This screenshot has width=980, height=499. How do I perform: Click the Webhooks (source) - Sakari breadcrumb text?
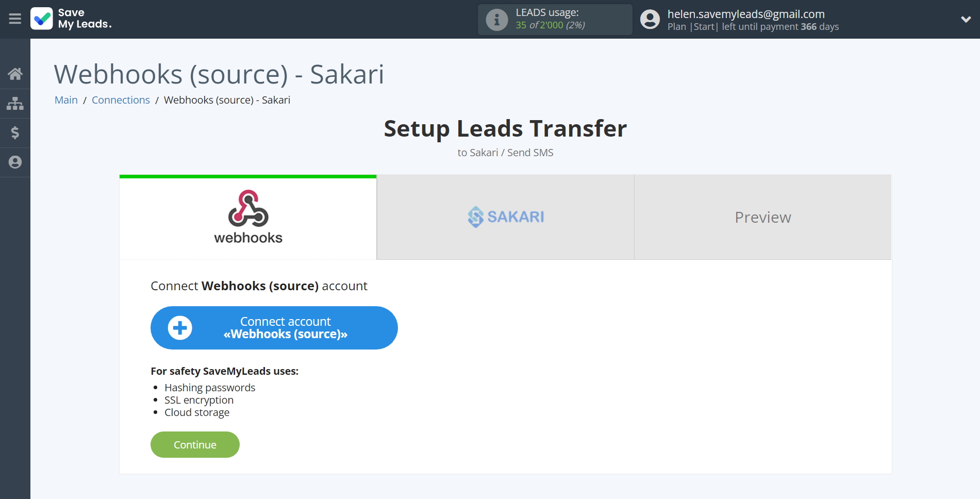[227, 100]
